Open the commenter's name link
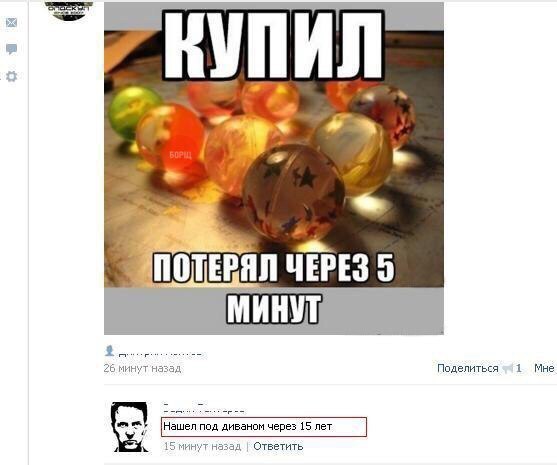Image resolution: width=557 pixels, height=465 pixels. click(x=203, y=407)
